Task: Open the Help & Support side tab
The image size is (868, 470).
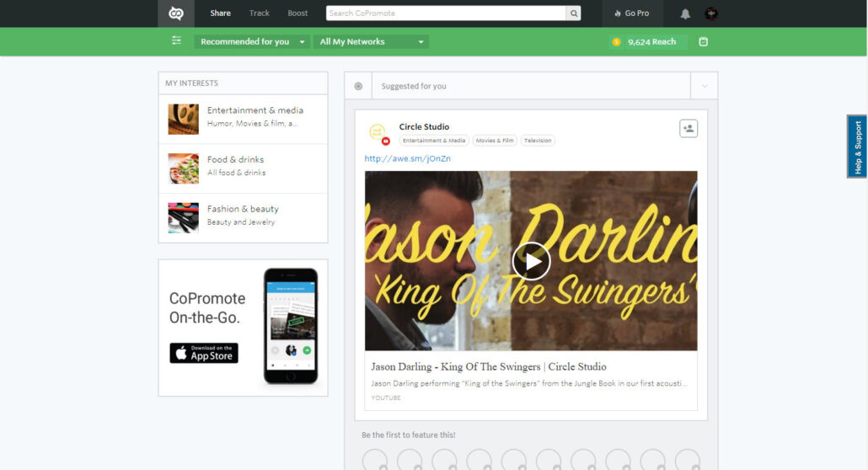Action: point(857,147)
